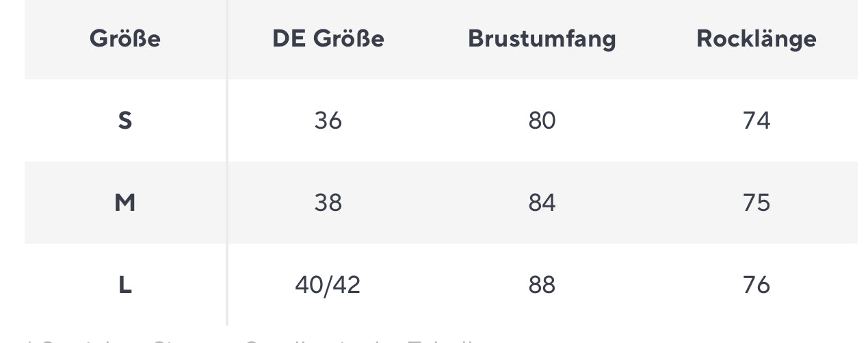Click Rocklänge value 75
868x343 pixels.
(757, 203)
